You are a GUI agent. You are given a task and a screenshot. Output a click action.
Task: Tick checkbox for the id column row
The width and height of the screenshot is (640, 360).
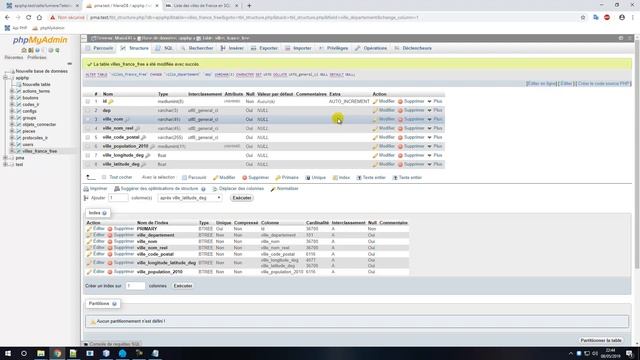point(88,101)
